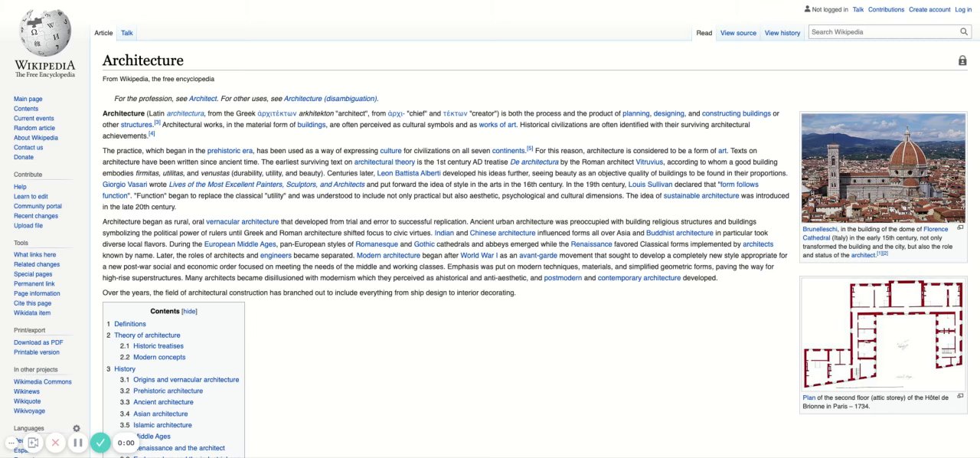Image resolution: width=980 pixels, height=458 pixels.
Task: Open the Talk link next to Not logged in
Action: (858, 9)
